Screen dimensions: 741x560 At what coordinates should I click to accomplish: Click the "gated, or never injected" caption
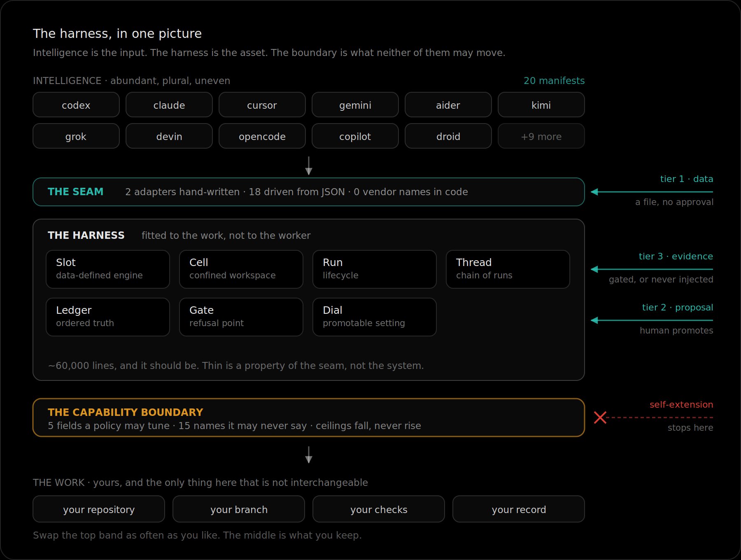click(661, 280)
